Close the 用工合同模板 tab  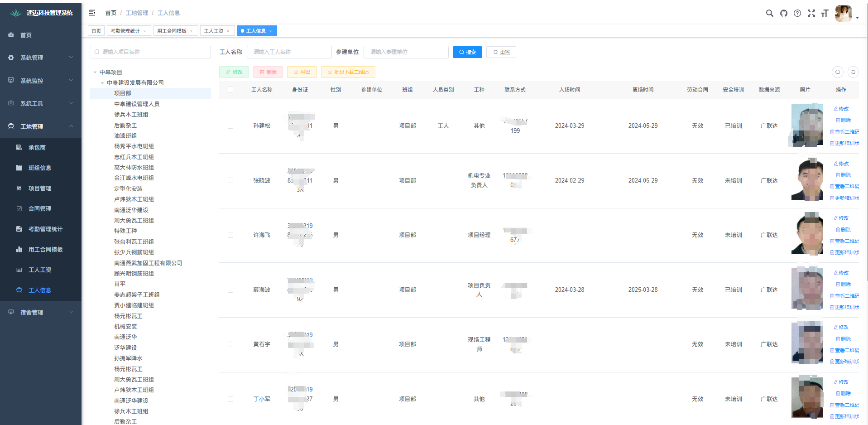(x=191, y=31)
